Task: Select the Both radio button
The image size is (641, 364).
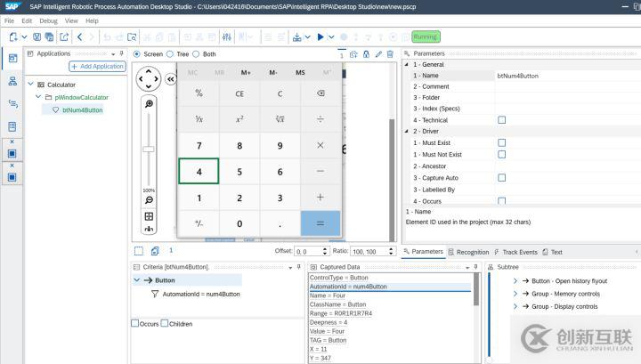Action: pos(196,54)
